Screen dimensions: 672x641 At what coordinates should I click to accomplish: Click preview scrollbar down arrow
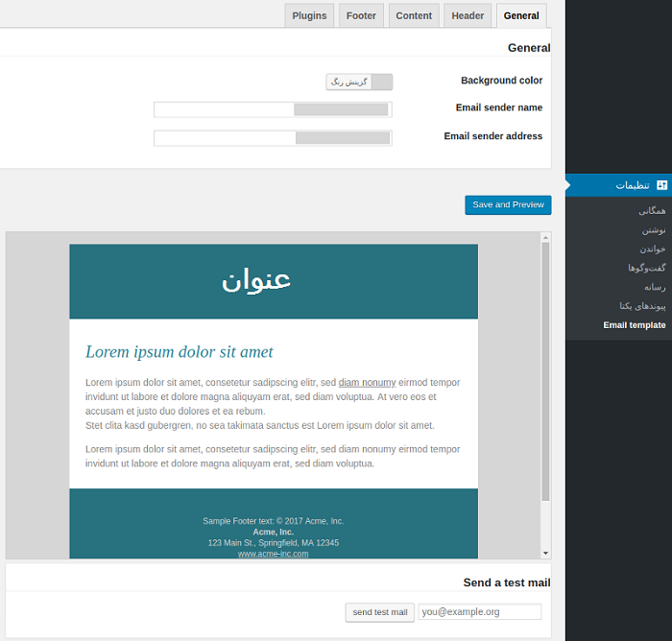tap(545, 553)
